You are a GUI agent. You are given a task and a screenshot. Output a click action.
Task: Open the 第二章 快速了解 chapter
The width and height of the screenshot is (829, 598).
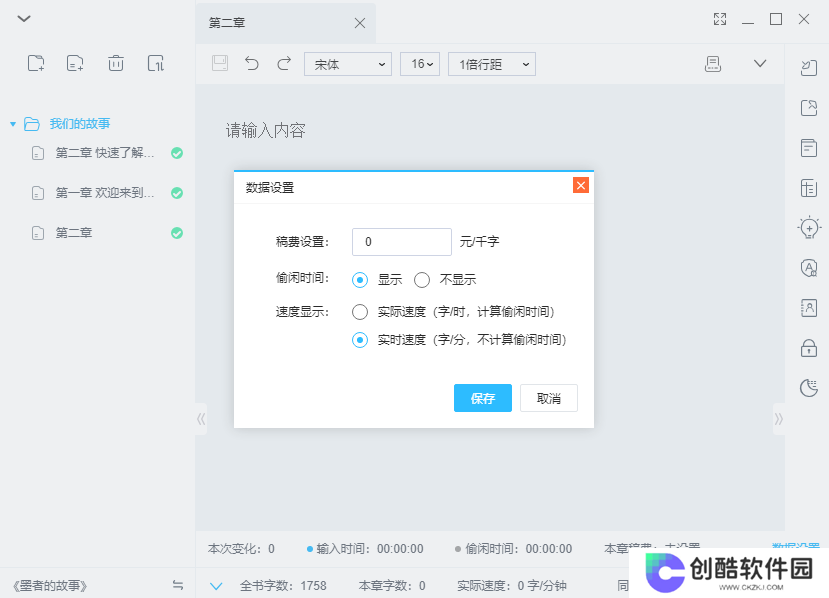pos(105,153)
